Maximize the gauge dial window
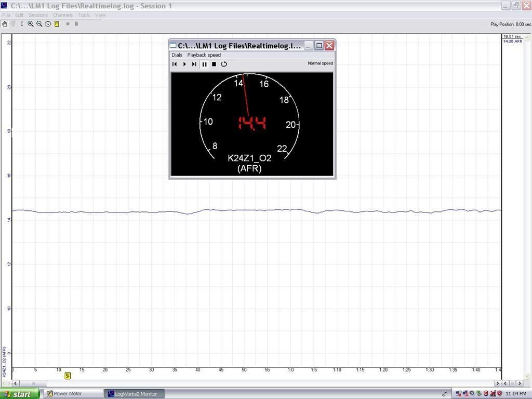 click(319, 46)
